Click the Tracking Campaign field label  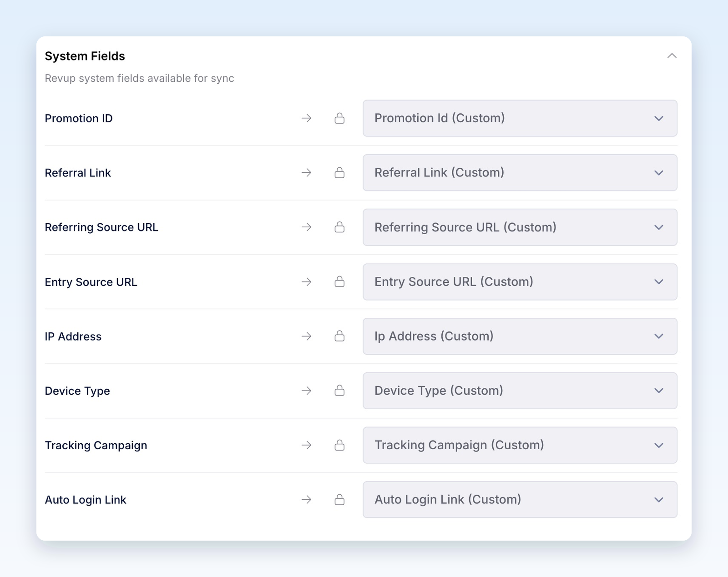pyautogui.click(x=96, y=446)
